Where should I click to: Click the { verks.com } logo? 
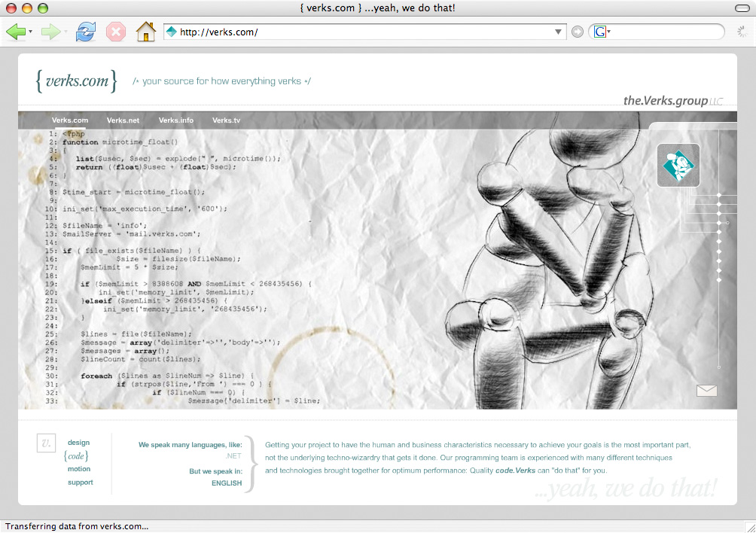pos(76,81)
